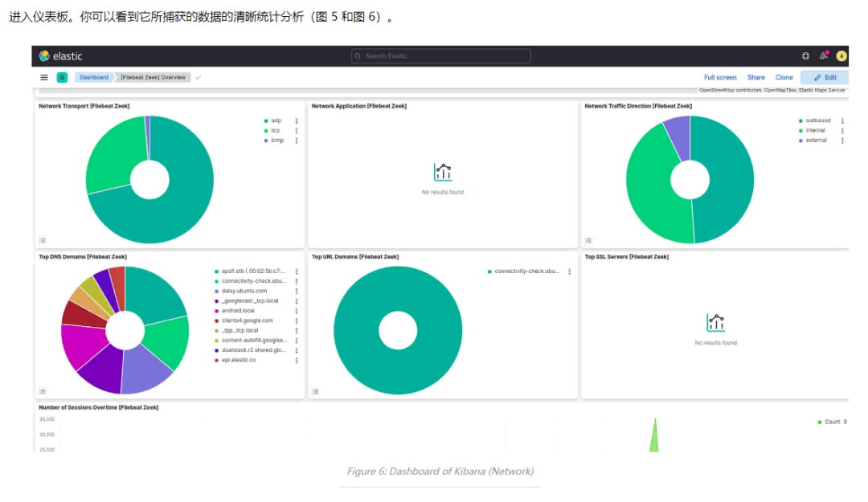Select the internal legend label
868x502 pixels.
[x=816, y=131]
